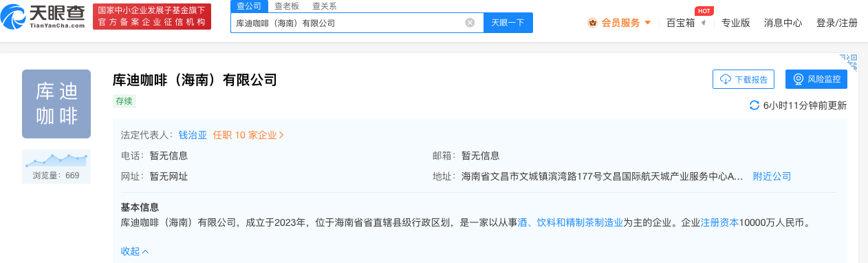Image resolution: width=868 pixels, height=263 pixels.
Task: Expand 任职 10 家企业 list
Action: 248,136
